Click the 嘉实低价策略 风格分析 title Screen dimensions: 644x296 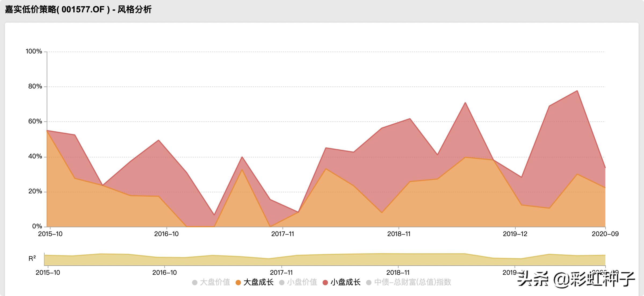point(78,10)
